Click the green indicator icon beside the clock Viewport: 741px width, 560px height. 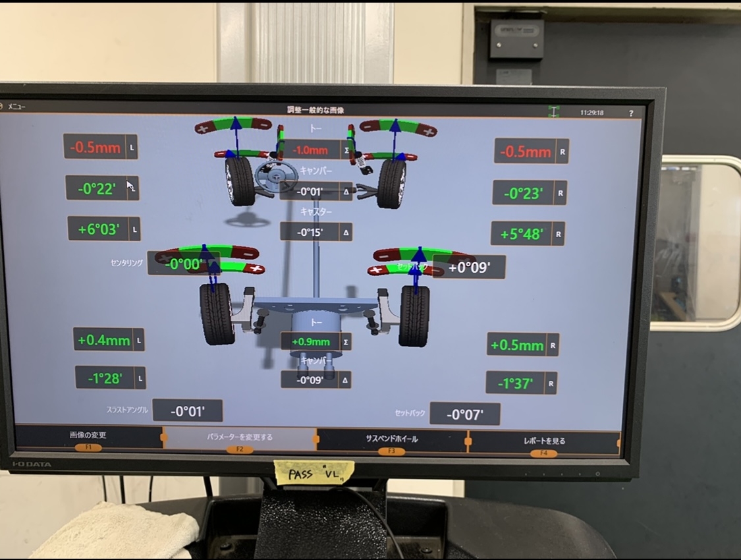[554, 112]
